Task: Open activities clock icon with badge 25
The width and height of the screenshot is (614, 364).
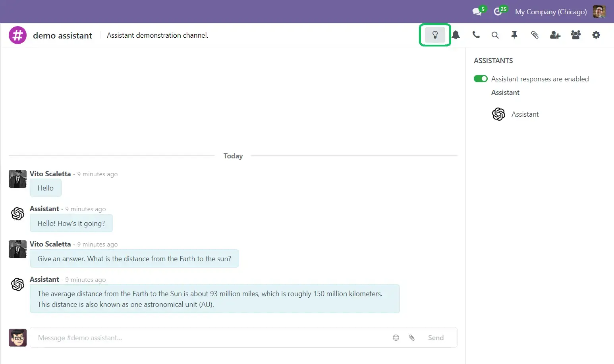Action: (498, 12)
